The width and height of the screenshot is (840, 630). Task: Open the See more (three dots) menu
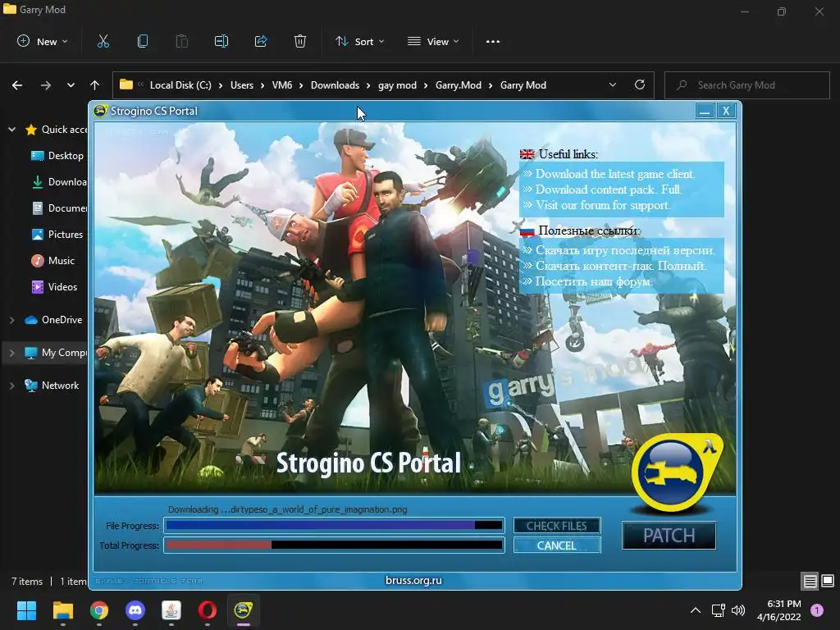tap(493, 41)
